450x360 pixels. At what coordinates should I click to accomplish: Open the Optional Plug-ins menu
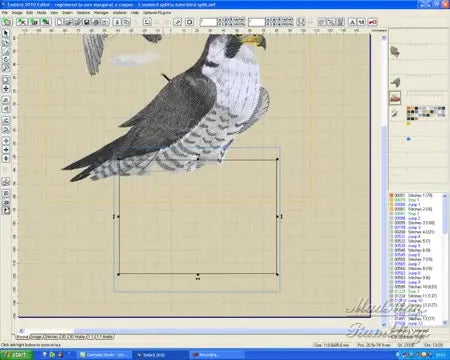click(x=157, y=13)
